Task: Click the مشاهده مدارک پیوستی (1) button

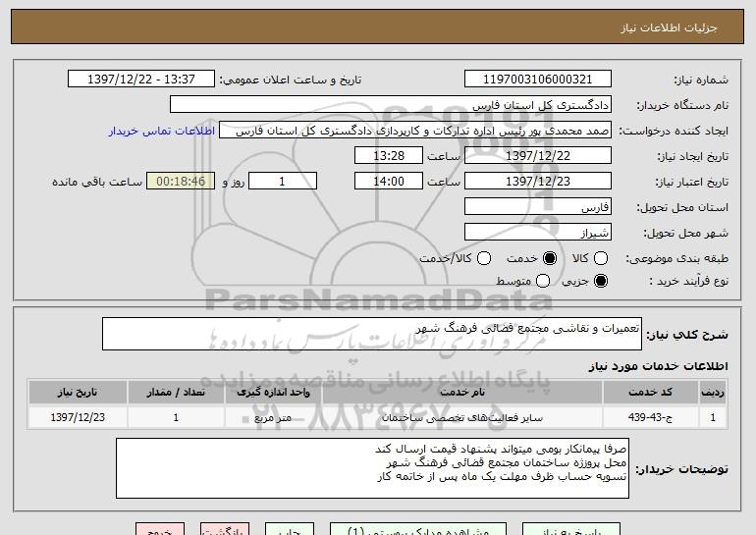Action: point(418,530)
